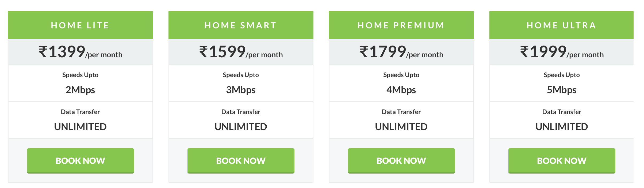Book the Home Ultra plan
The width and height of the screenshot is (644, 188).
pos(562,161)
